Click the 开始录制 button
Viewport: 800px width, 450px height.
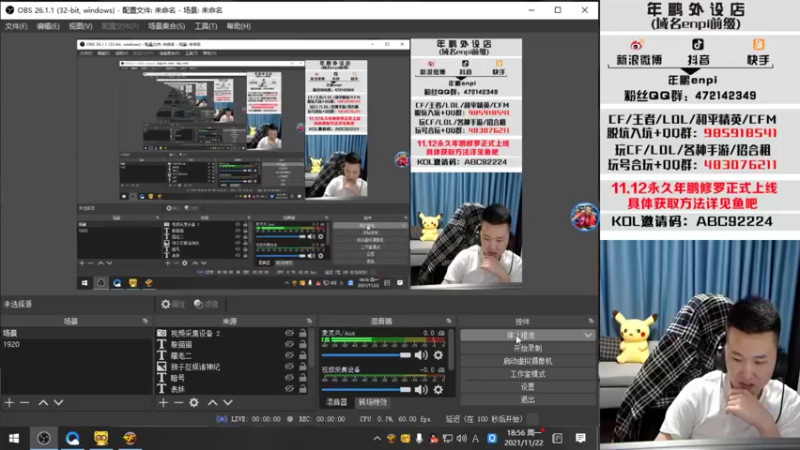tap(528, 348)
